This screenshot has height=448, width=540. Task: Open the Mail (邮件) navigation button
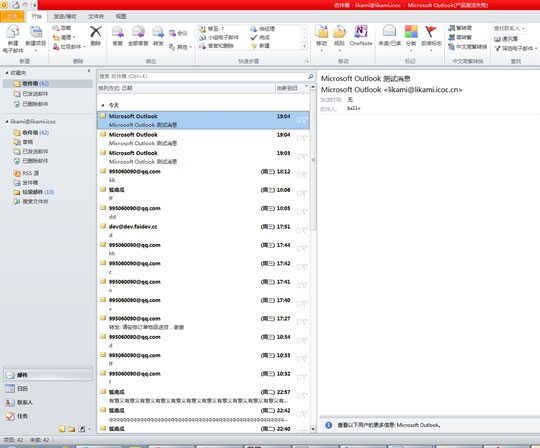[48, 375]
